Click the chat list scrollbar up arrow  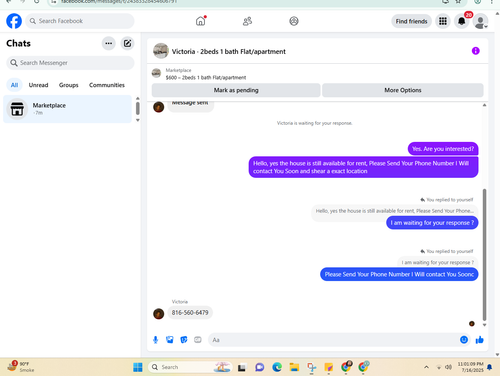[x=138, y=98]
